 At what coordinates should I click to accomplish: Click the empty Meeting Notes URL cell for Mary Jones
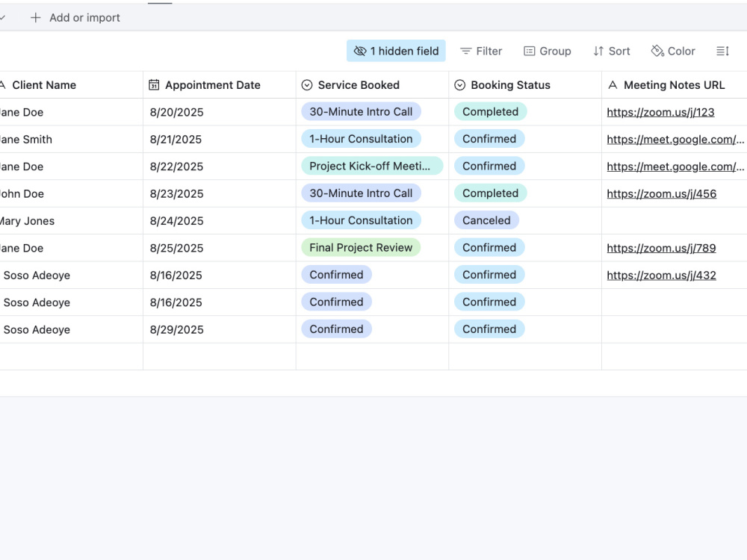point(675,221)
